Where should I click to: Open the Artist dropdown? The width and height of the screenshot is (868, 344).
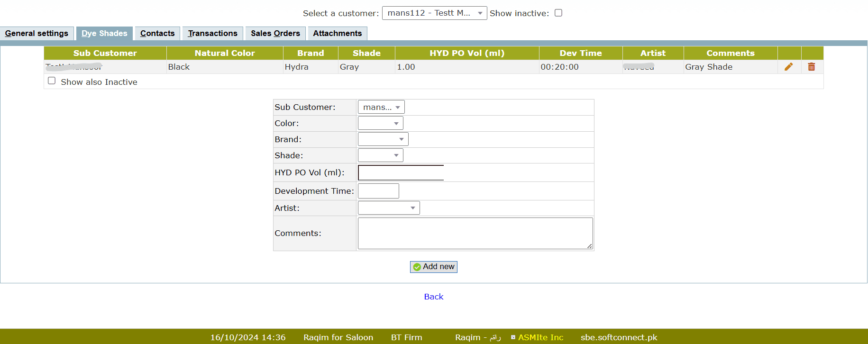point(389,208)
